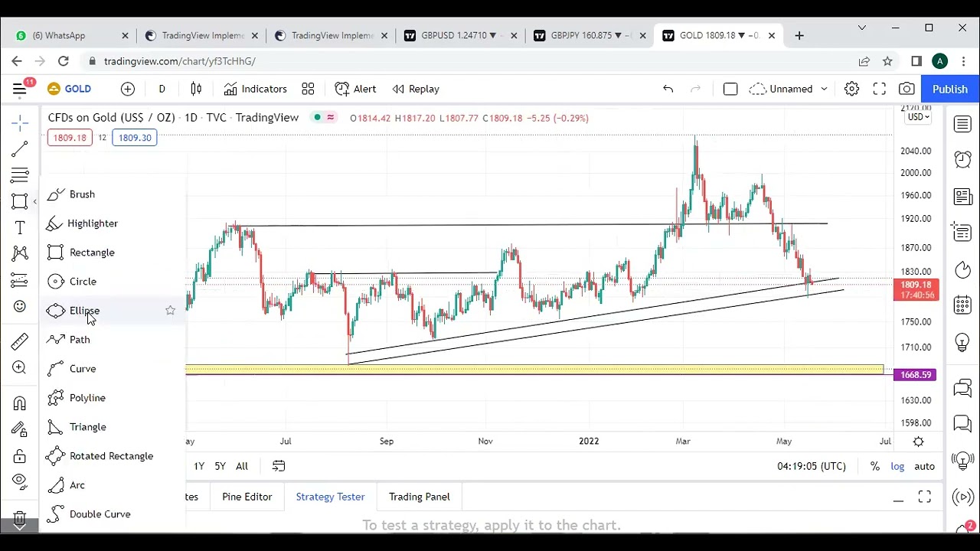Toggle stay in drawing mode
This screenshot has height=551, width=980.
coord(20,429)
